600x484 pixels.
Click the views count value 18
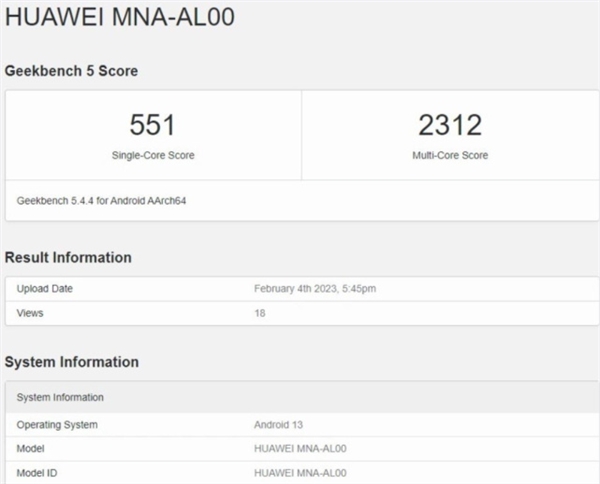[x=260, y=313]
